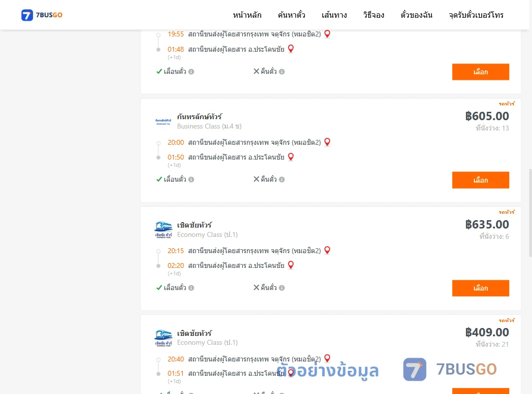Select the ฿635.00 trip with เลือก button

pyautogui.click(x=480, y=288)
